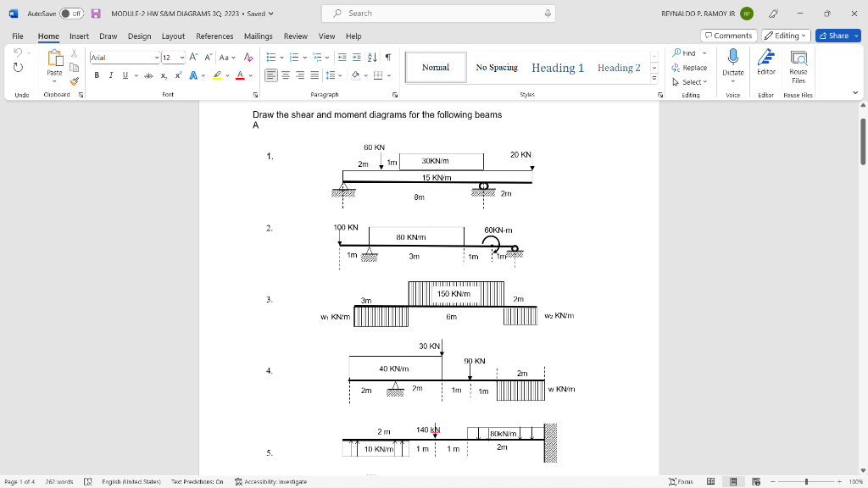868x488 pixels.
Task: Click the Save icon in title bar
Action: [x=96, y=14]
